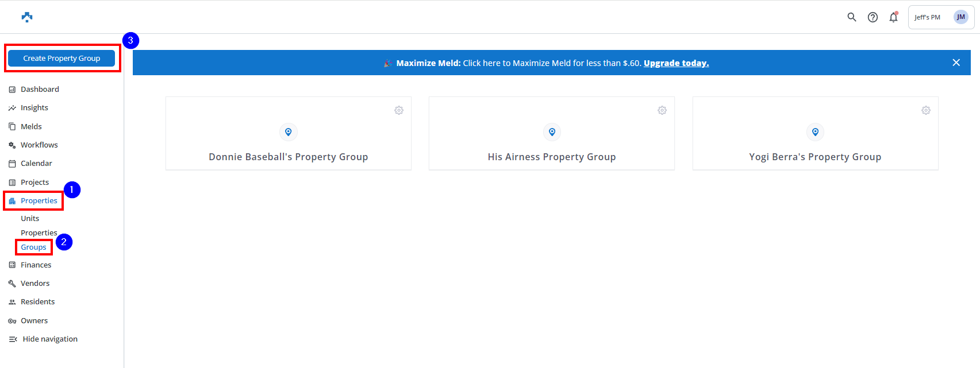Open Vendors from the sidebar
Screen dimensions: 980x368
coord(35,284)
